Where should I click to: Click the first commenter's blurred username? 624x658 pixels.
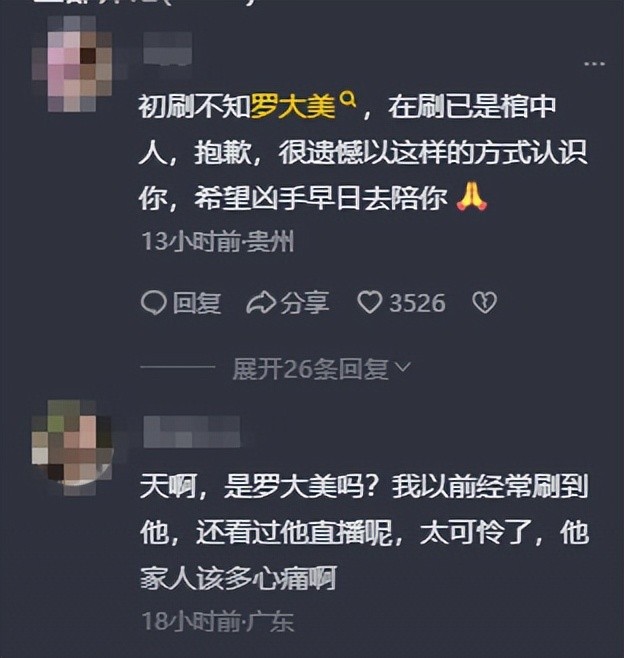pos(168,50)
